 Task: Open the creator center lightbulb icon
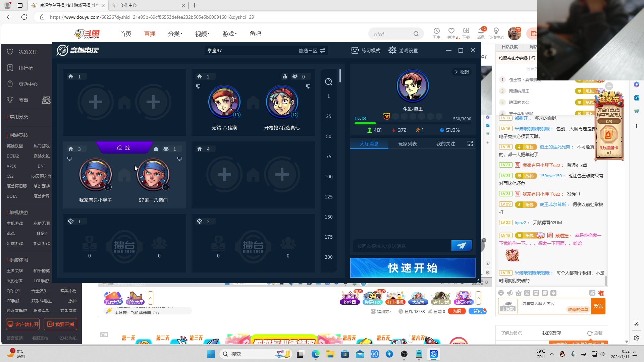click(x=496, y=31)
